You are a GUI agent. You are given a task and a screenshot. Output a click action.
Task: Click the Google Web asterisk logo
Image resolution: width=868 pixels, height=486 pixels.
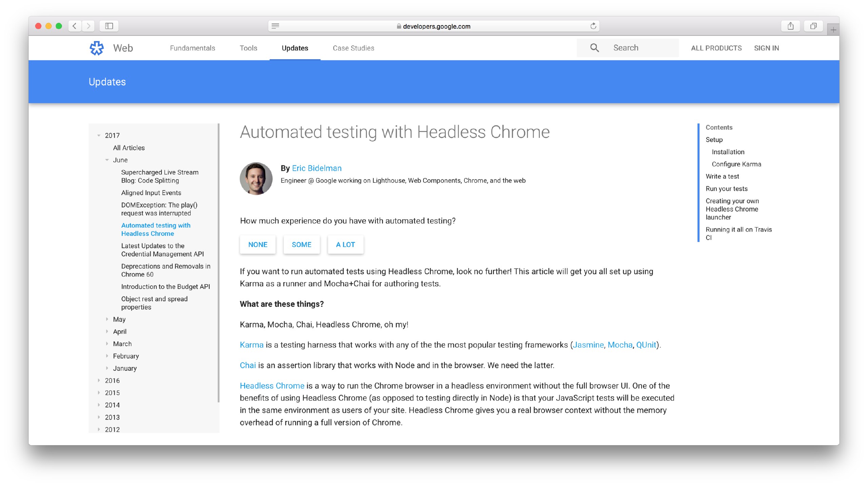(x=97, y=48)
